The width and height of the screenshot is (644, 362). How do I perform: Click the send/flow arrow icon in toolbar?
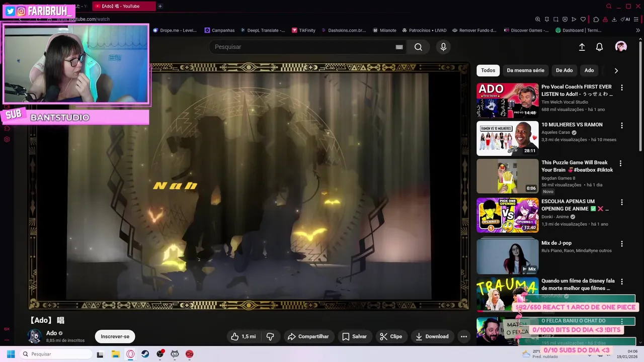pyautogui.click(x=574, y=19)
